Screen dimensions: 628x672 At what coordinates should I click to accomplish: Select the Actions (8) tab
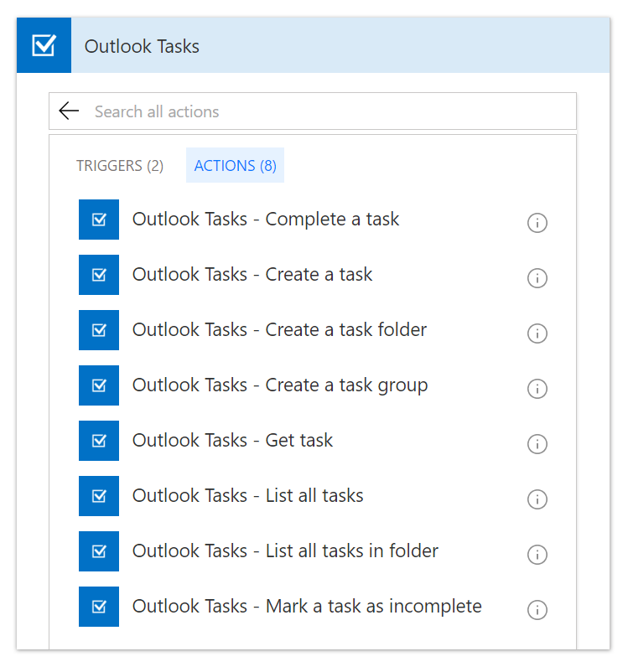(x=235, y=166)
